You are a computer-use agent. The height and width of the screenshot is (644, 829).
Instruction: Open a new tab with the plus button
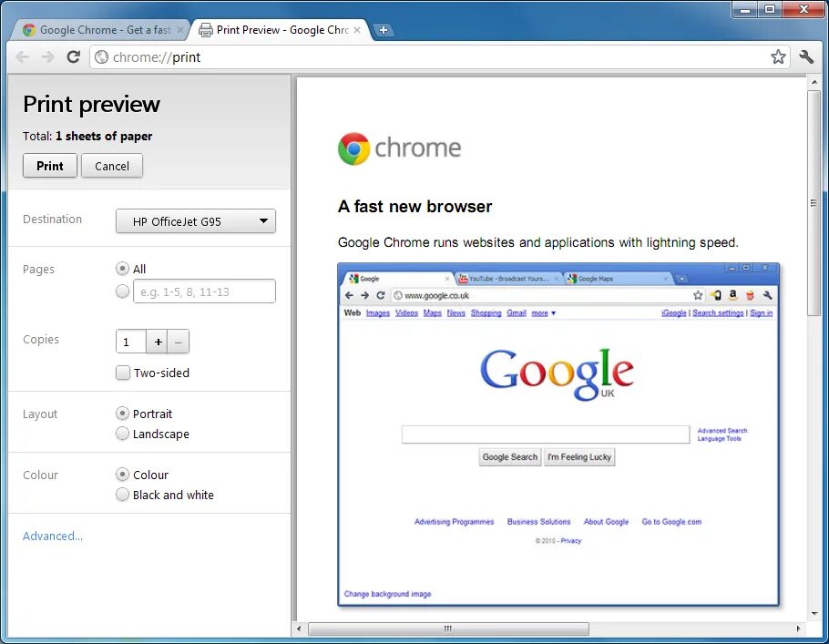coord(384,30)
